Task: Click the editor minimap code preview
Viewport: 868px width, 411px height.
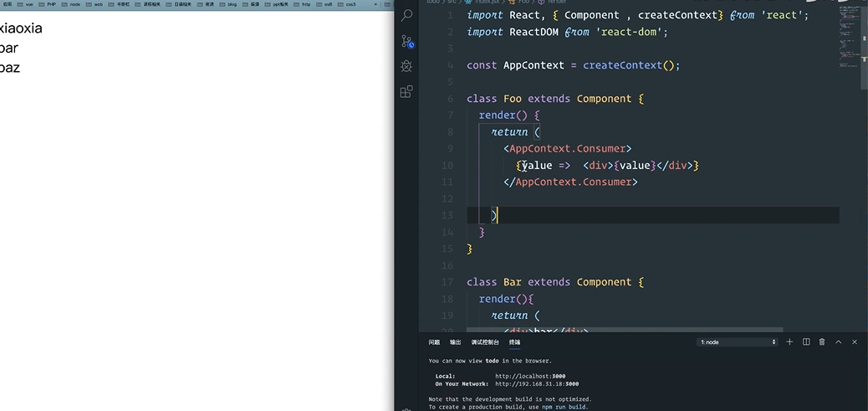Action: [849, 39]
